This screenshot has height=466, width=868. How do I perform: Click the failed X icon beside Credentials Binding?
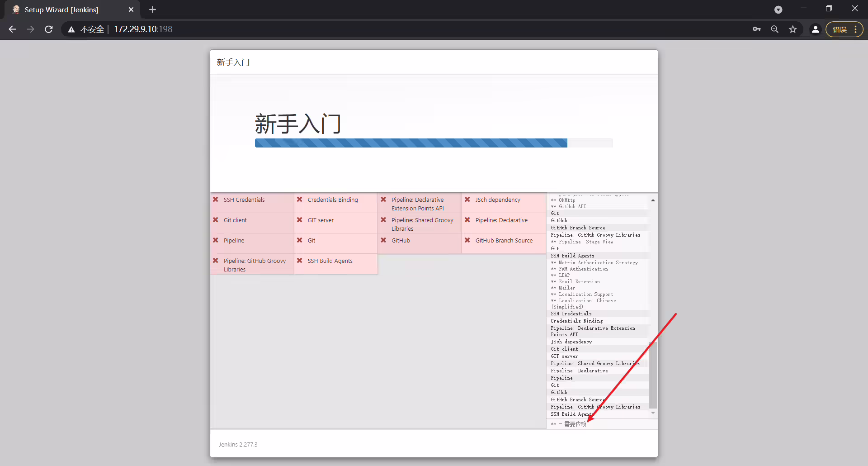(x=299, y=200)
